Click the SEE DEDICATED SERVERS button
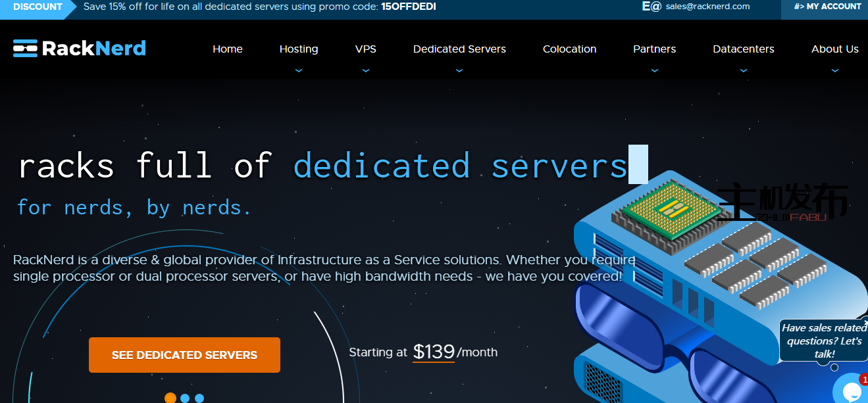 tap(184, 355)
